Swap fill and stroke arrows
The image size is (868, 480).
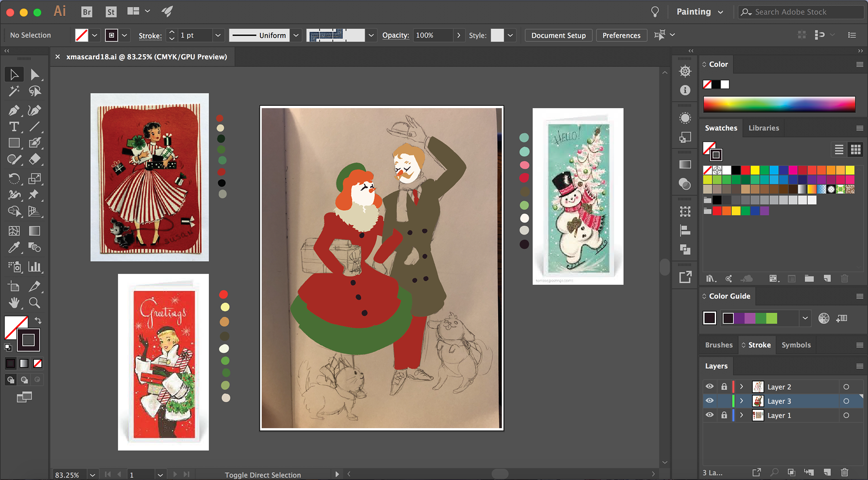[x=38, y=320]
